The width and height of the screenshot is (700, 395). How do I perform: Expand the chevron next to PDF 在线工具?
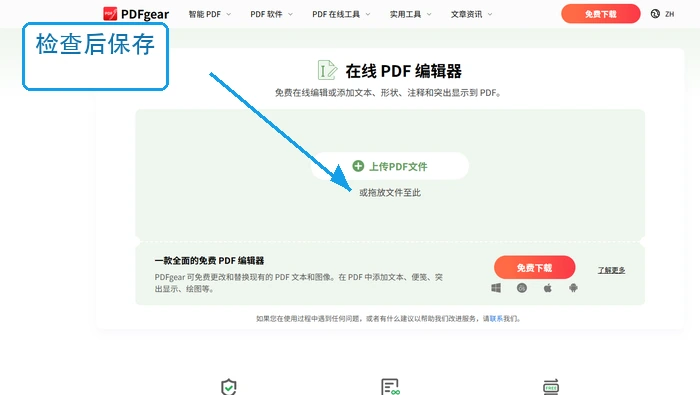pos(368,14)
